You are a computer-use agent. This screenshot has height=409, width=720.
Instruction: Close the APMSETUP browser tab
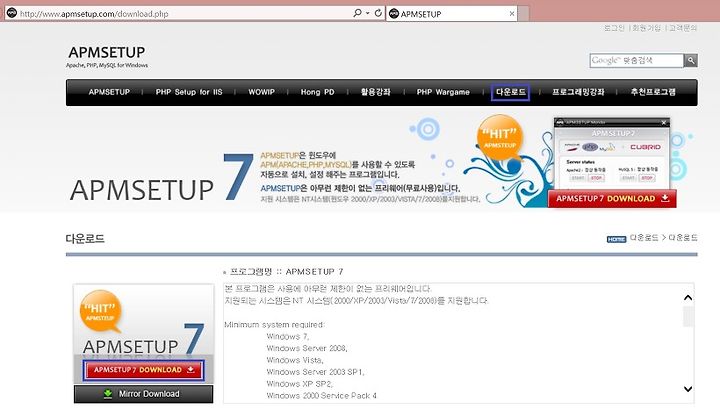point(512,14)
